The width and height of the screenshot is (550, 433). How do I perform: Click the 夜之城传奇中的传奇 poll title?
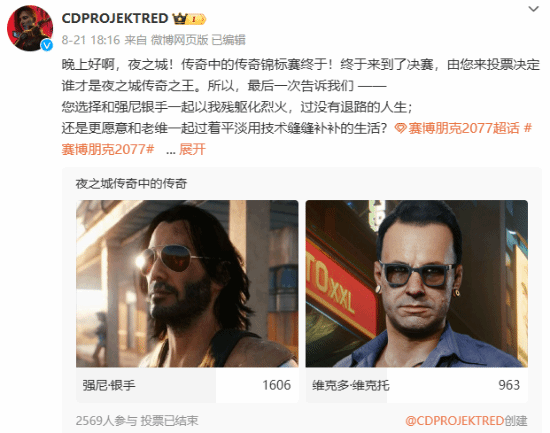[131, 184]
